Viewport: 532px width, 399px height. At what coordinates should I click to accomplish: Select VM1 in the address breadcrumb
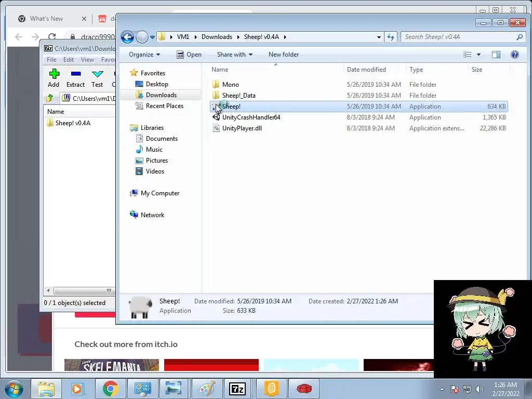(183, 37)
